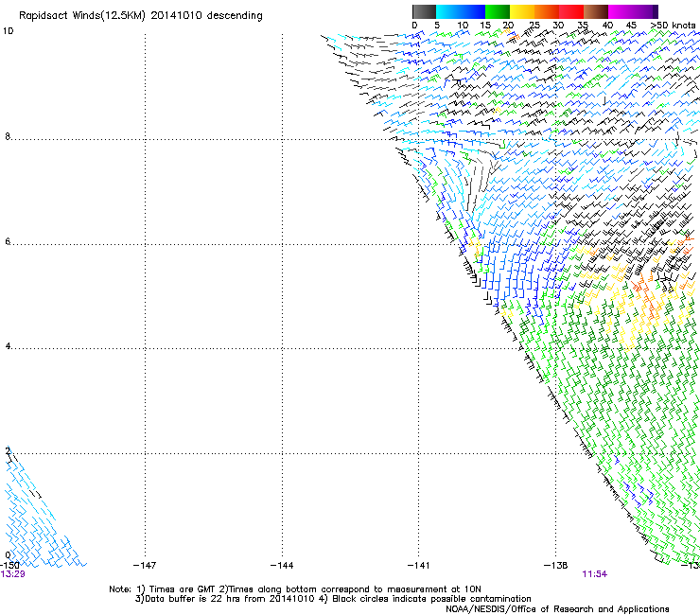The image size is (700, 615).
Task: Click the 'NOAA/NESDIS/Office of Research and Applications' credit
Action: [557, 609]
